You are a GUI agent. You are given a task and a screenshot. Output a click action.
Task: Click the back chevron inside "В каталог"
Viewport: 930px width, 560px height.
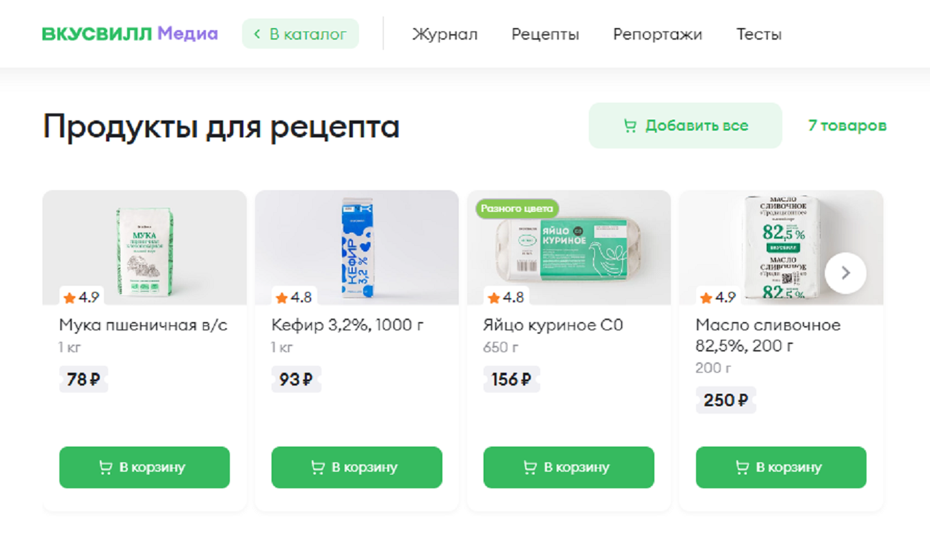point(256,33)
